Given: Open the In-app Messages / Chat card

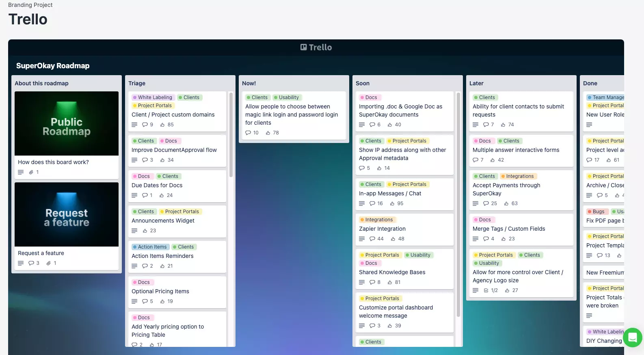Looking at the screenshot, I should pos(404,194).
